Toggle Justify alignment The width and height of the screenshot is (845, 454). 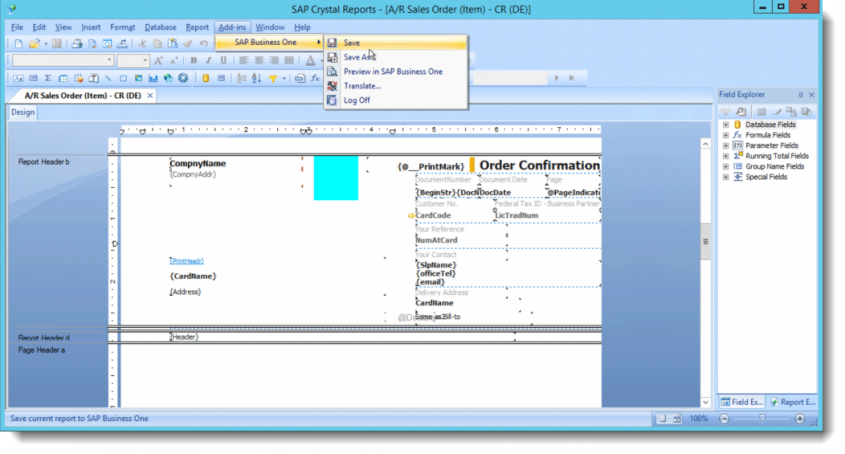pos(289,60)
